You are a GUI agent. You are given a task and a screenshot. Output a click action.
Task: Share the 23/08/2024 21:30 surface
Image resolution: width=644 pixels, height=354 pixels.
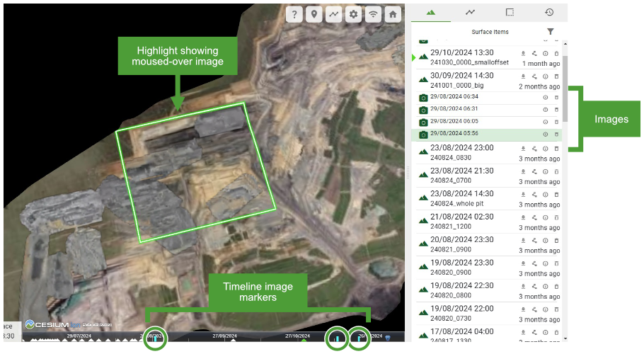click(534, 171)
